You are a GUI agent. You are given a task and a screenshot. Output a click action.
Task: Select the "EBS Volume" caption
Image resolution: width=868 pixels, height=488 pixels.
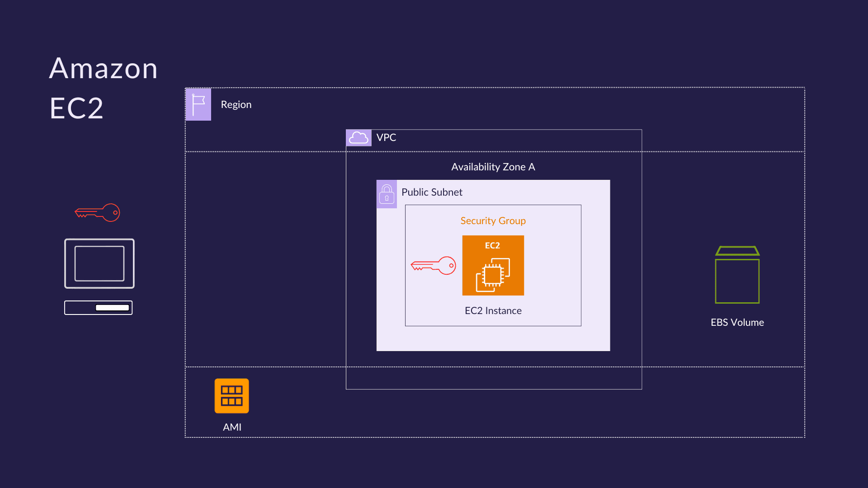[737, 323]
